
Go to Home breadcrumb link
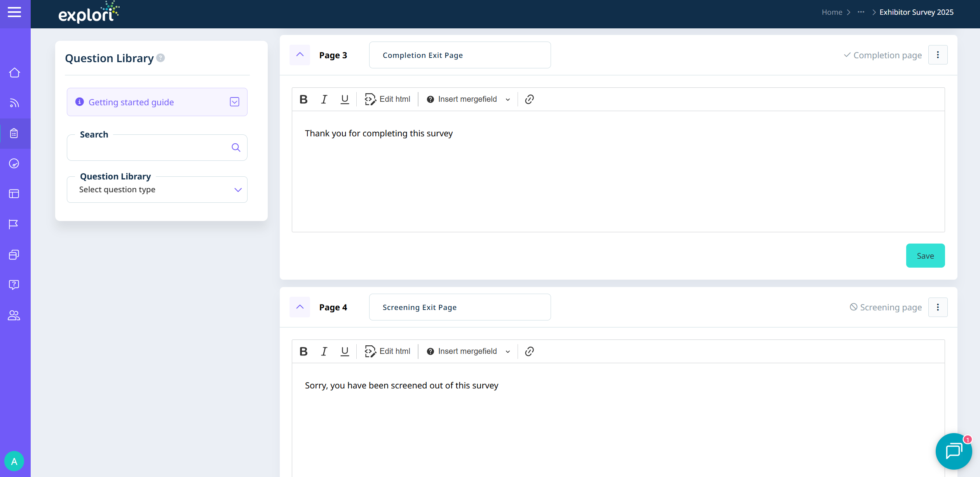pyautogui.click(x=832, y=12)
